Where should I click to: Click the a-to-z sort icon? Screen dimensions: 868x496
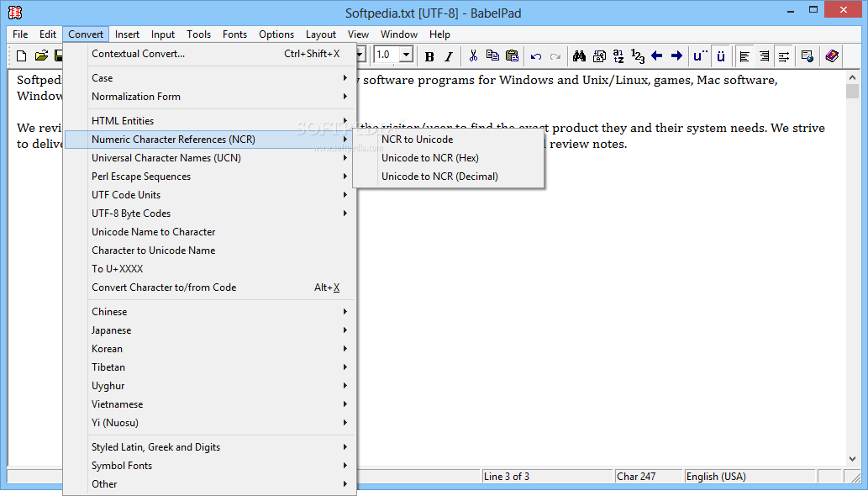coord(618,56)
